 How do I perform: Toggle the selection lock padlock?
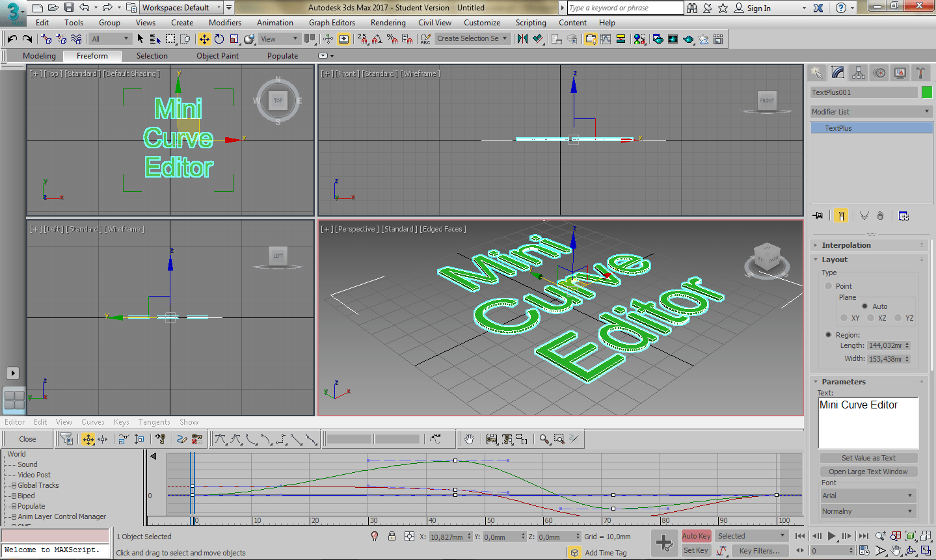tap(392, 536)
